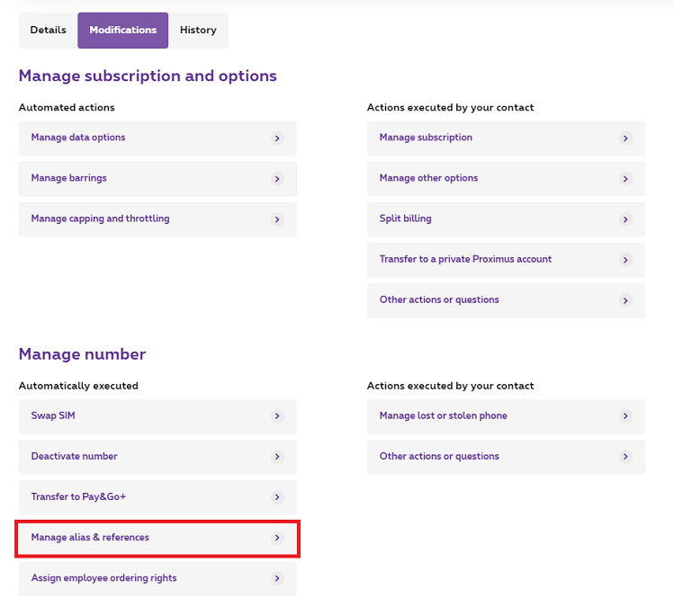The height and width of the screenshot is (616, 675).
Task: Click the chevron icon on Deactivate number
Action: (x=277, y=457)
